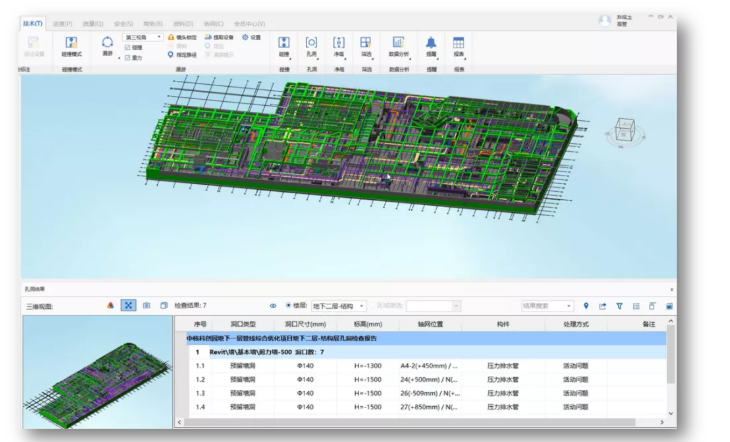This screenshot has height=442, width=730.
Task: Click the funnel filter icon in results toolbar
Action: point(619,306)
